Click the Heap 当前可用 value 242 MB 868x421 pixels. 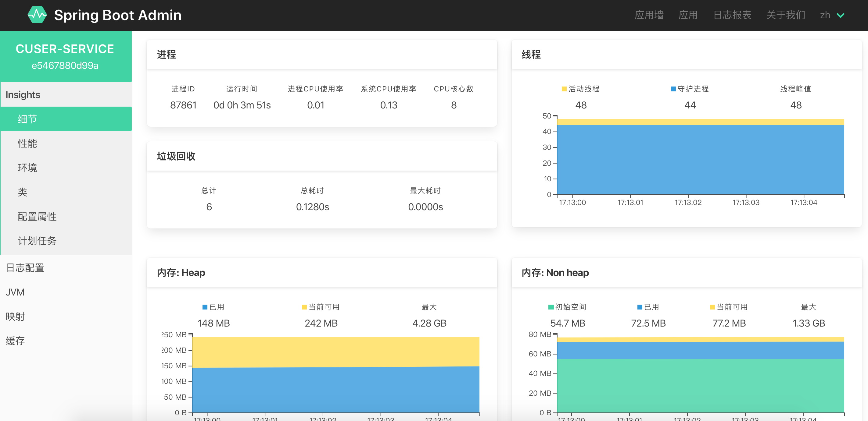coord(321,323)
